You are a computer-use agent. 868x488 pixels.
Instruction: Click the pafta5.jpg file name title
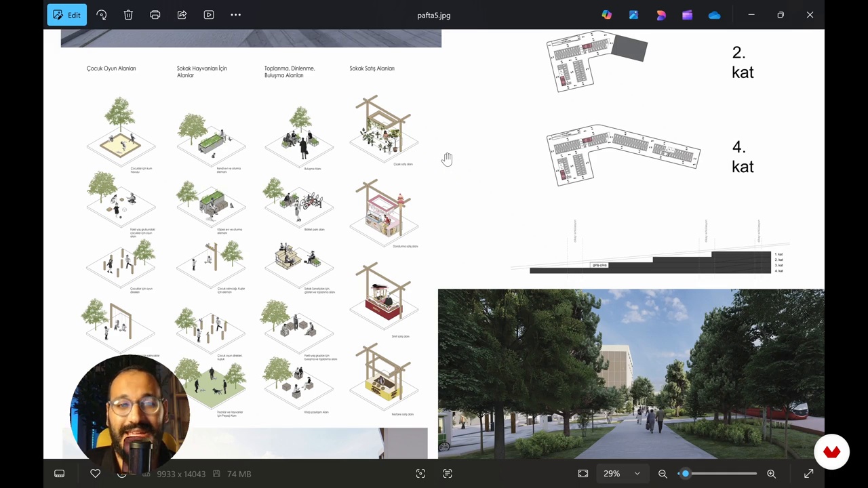(434, 15)
